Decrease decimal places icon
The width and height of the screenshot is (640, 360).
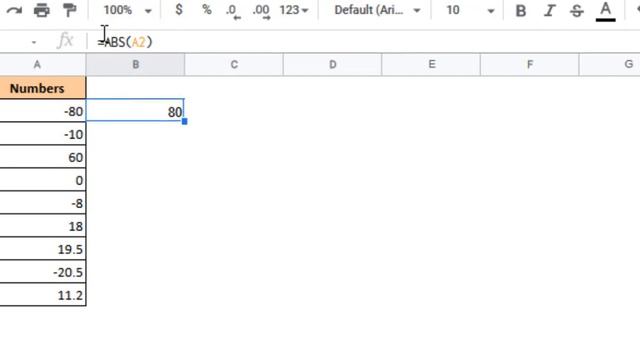pyautogui.click(x=233, y=11)
